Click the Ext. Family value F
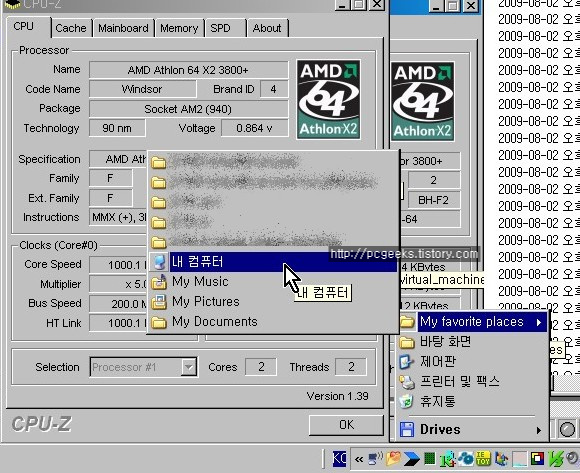This screenshot has height=473, width=580. pyautogui.click(x=110, y=198)
